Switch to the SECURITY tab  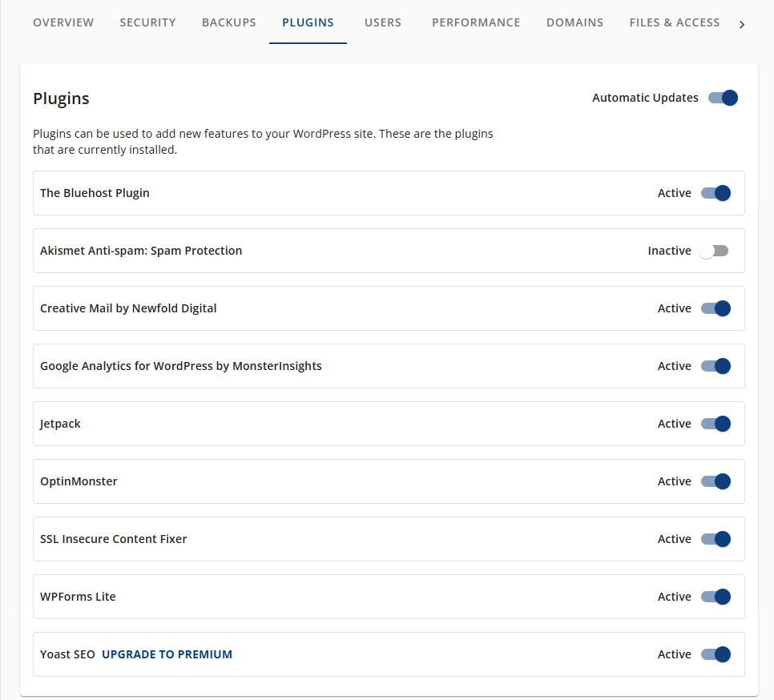coord(147,22)
